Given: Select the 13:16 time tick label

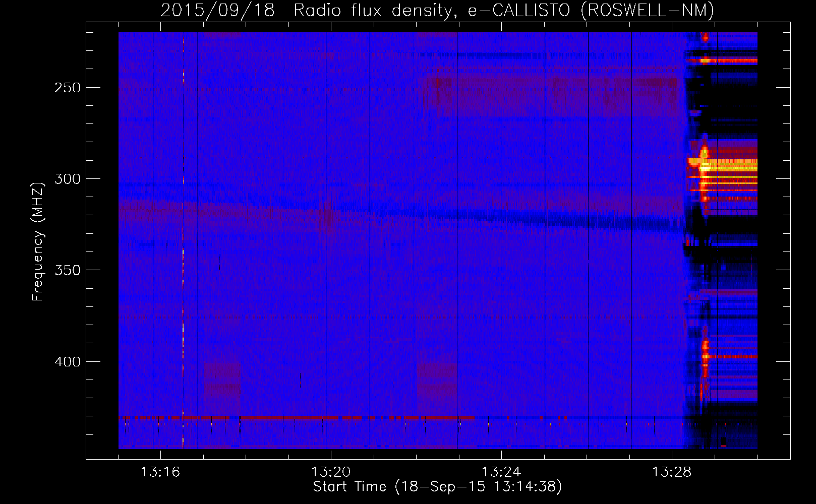Looking at the screenshot, I should click(x=160, y=472).
